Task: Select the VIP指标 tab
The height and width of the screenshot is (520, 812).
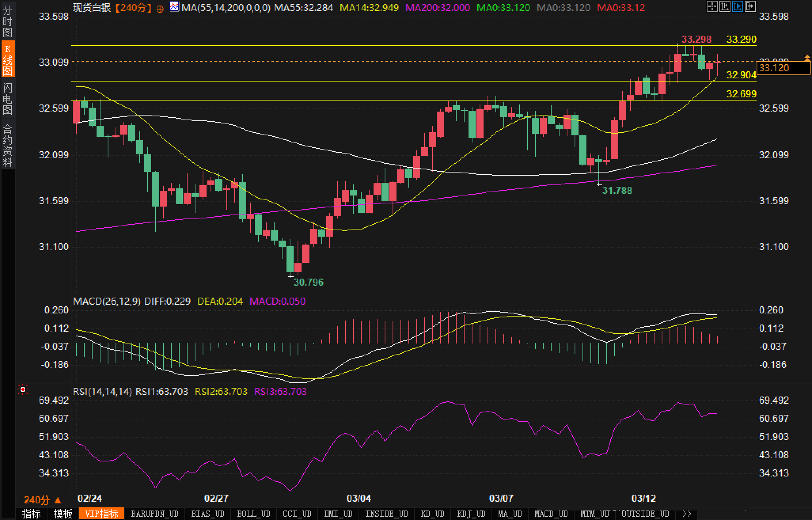Action: click(102, 514)
